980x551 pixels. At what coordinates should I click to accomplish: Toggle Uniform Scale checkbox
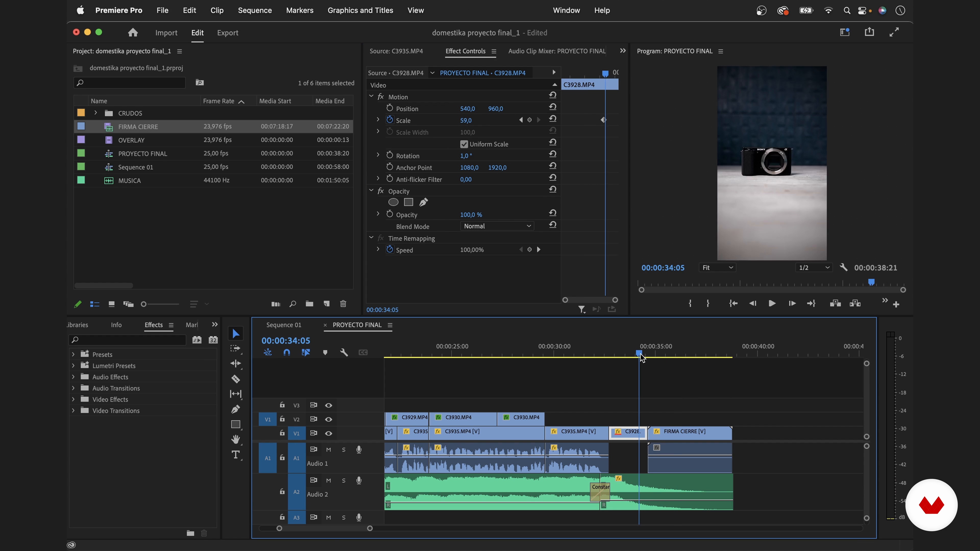coord(464,144)
